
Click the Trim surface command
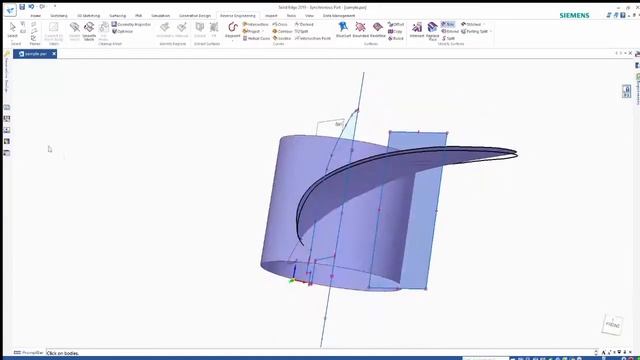pos(448,24)
